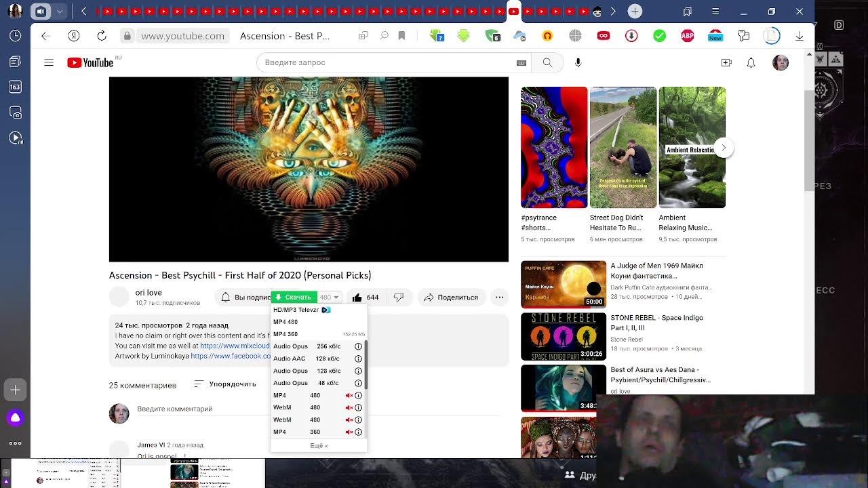Open browser profile avatar in title bar
Image resolution: width=868 pixels, height=488 pixels.
coord(15,11)
